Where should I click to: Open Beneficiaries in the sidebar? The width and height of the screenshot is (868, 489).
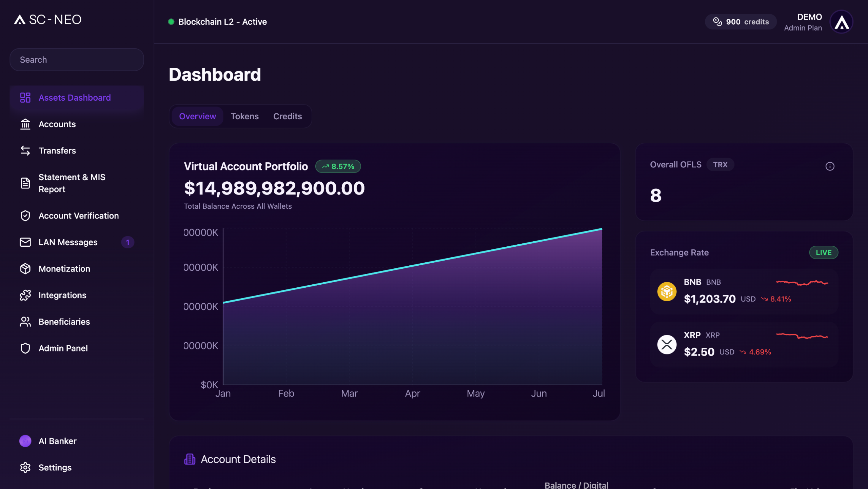(x=64, y=322)
